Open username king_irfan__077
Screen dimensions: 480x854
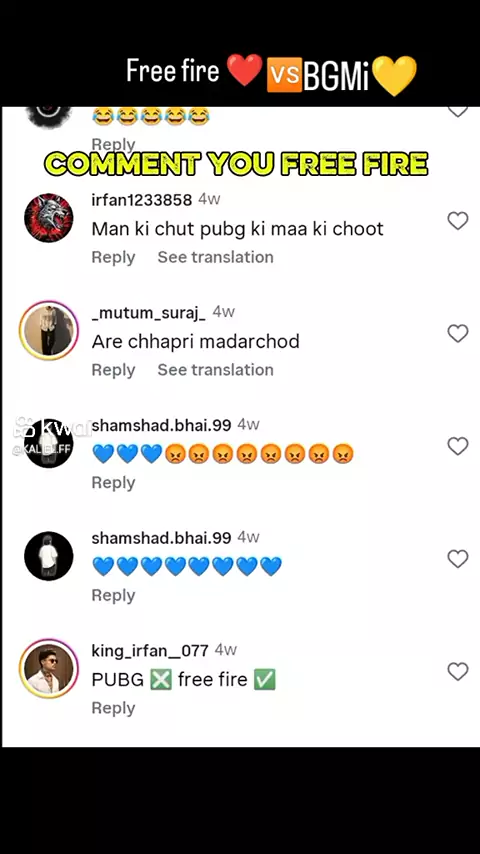(150, 651)
